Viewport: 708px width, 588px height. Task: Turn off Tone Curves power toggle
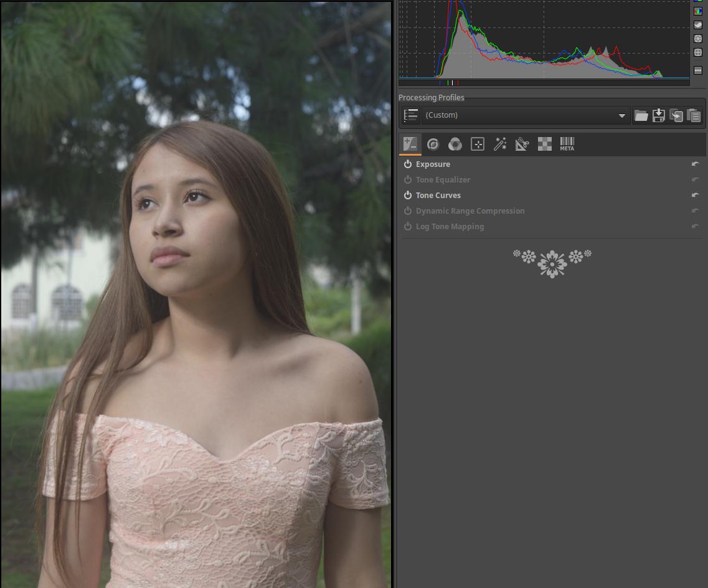point(408,196)
